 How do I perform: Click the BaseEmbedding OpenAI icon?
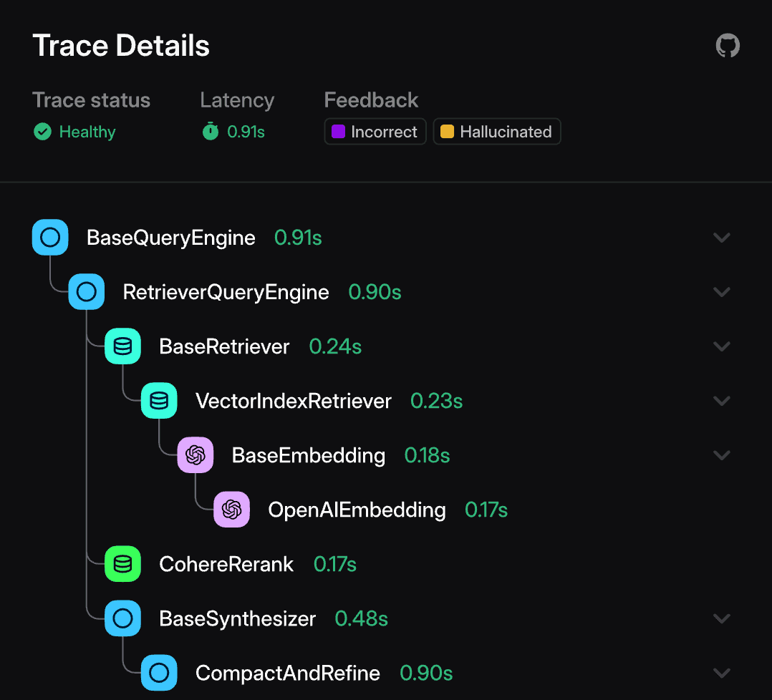coord(196,455)
